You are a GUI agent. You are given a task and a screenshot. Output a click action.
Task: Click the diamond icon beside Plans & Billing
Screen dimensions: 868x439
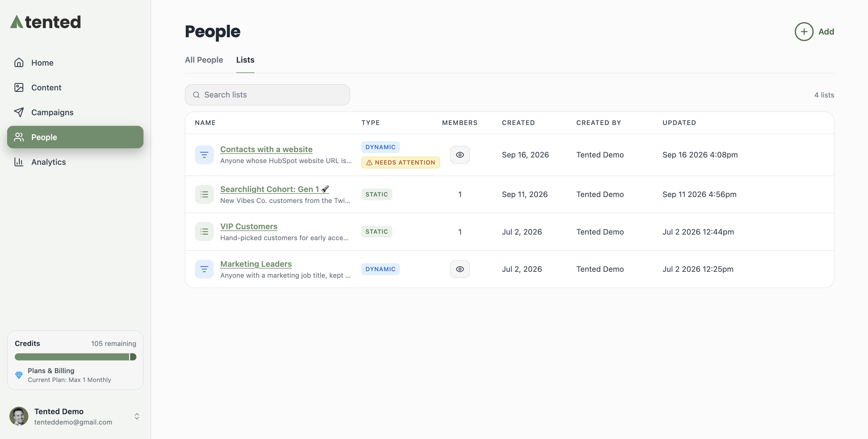point(19,375)
